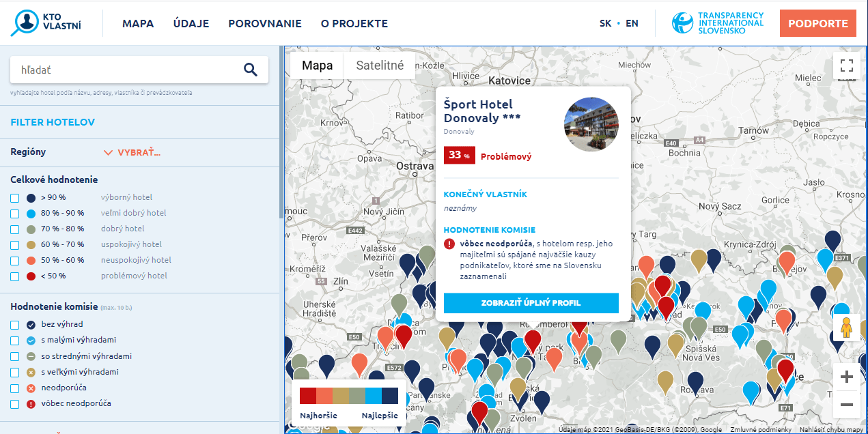
Task: Click the Transparency International Slovensko logo
Action: (x=717, y=23)
